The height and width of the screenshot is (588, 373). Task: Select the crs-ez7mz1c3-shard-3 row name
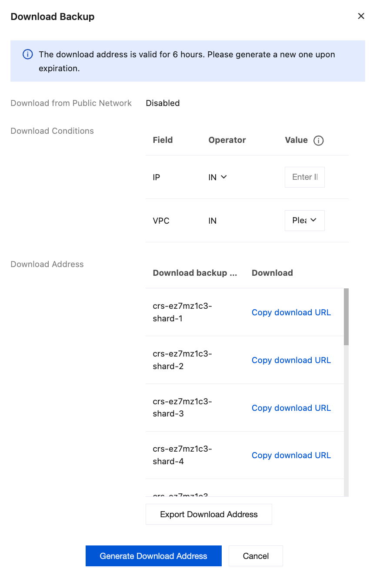(182, 407)
